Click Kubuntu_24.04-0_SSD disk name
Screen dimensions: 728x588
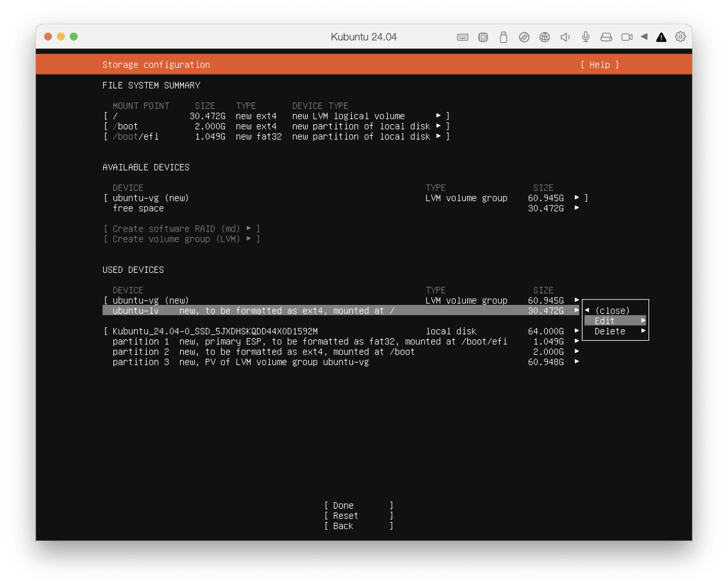click(215, 332)
